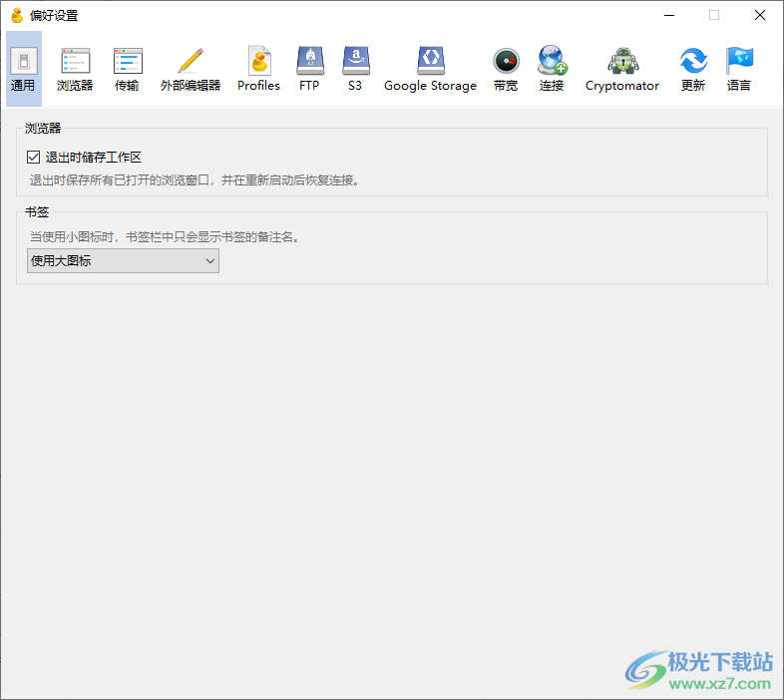Open the Cryptomator robot settings
Screen dimensions: 784x700
pyautogui.click(x=622, y=69)
